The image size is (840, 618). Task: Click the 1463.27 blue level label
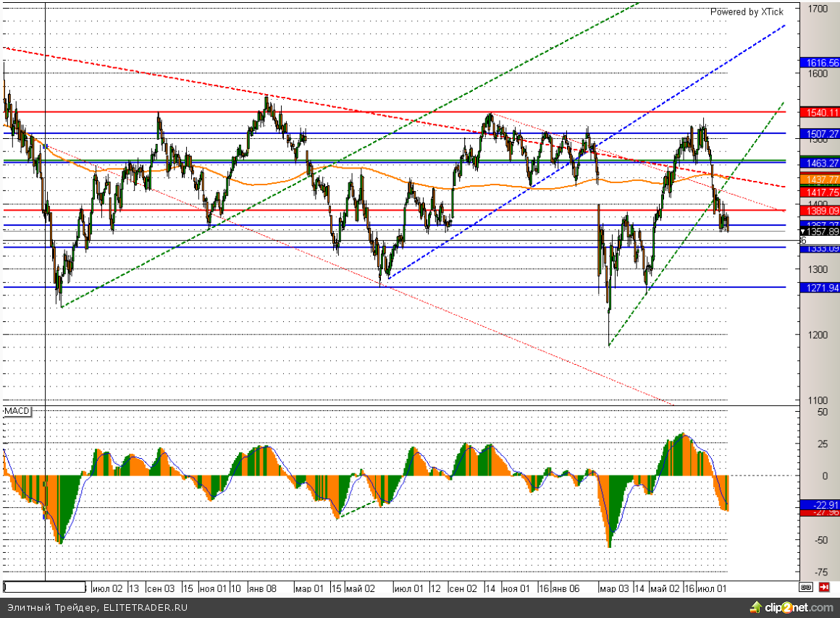click(x=820, y=163)
